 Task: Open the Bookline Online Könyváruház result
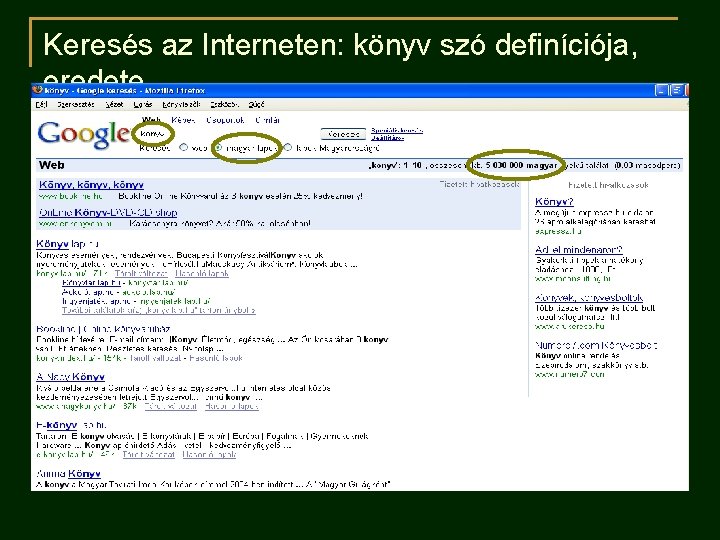103,329
